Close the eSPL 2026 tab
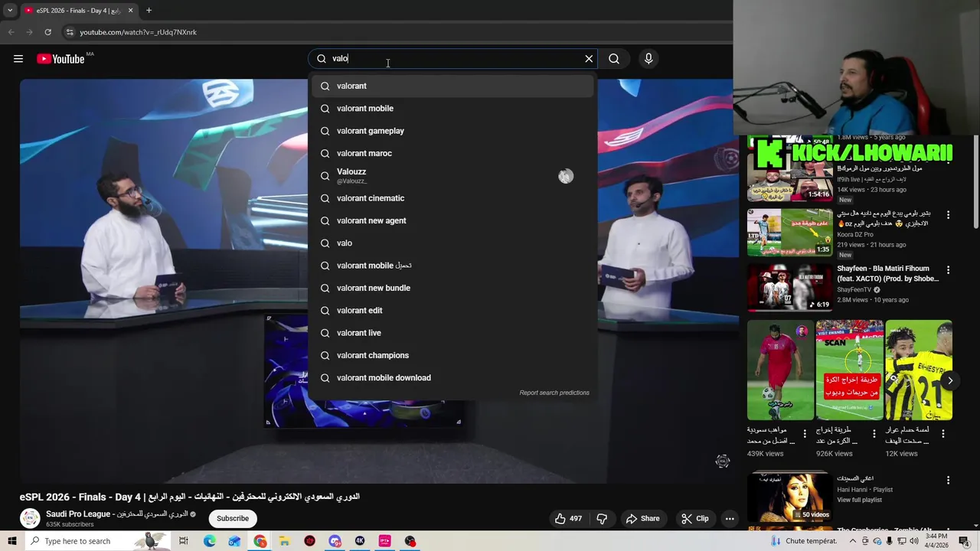 (x=130, y=11)
